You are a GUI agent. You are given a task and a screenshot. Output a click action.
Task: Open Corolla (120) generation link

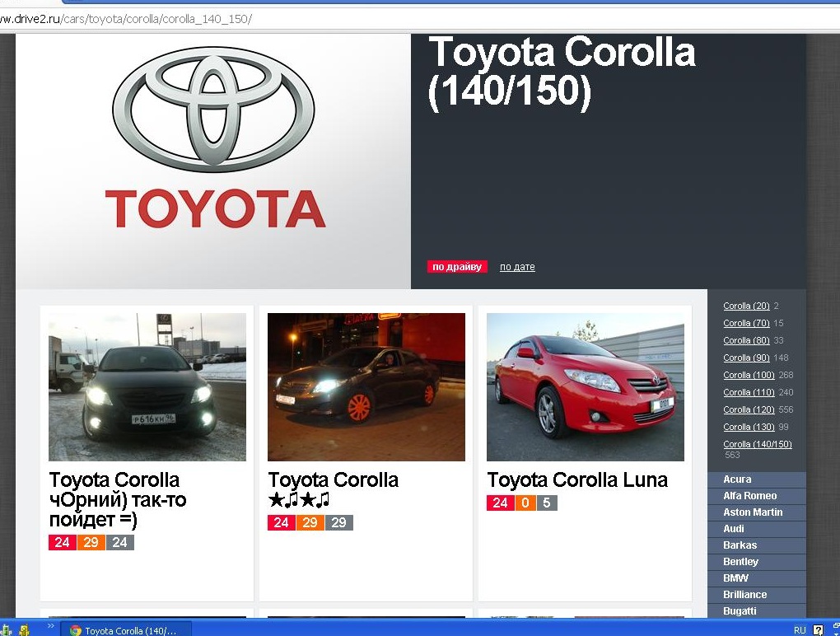point(749,409)
